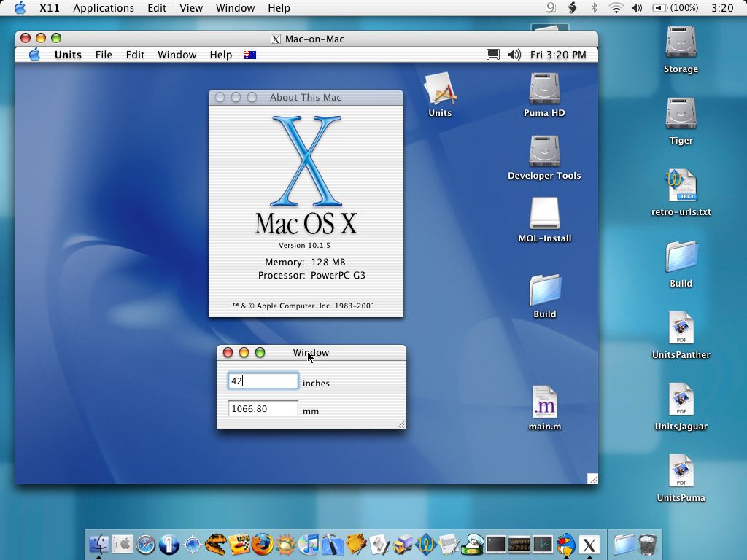
Task: Click Version 10.1.5 text in About This Mac
Action: coord(304,245)
